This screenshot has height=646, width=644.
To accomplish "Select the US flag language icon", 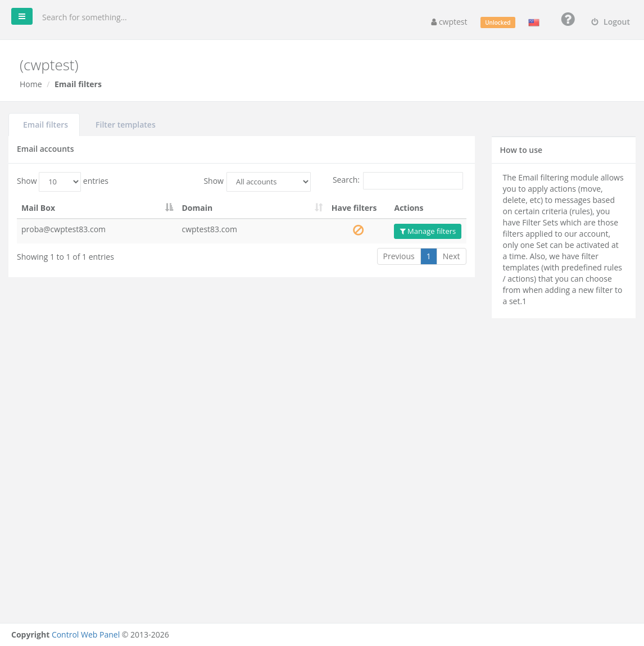I will (534, 22).
